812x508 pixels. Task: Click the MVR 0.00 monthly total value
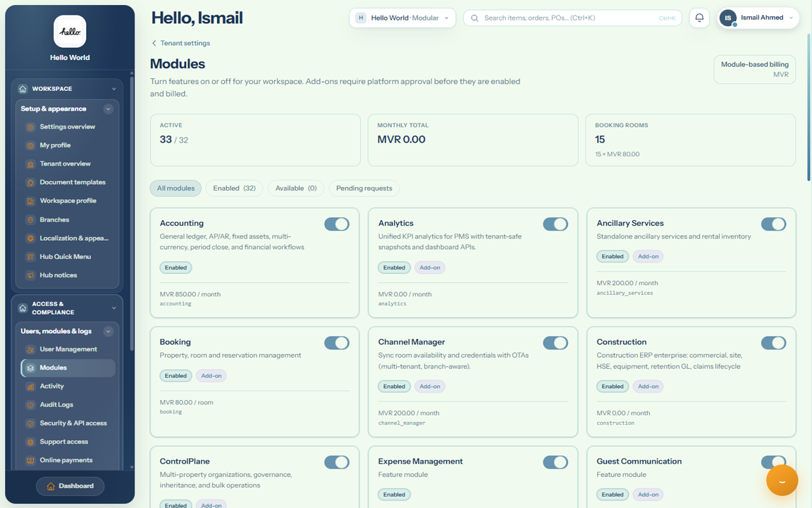pyautogui.click(x=401, y=140)
